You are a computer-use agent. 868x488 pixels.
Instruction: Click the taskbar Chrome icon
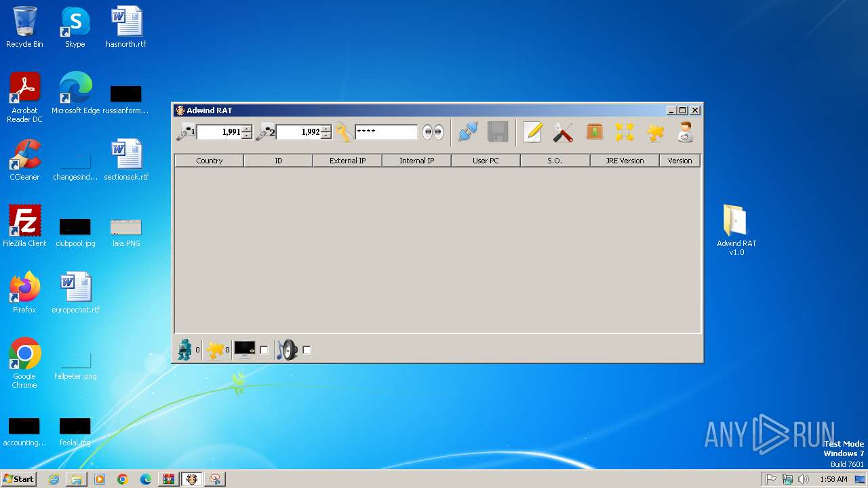pyautogui.click(x=123, y=479)
